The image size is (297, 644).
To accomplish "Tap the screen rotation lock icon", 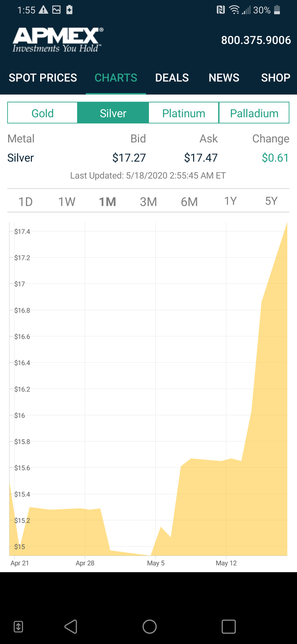I will coord(18,626).
